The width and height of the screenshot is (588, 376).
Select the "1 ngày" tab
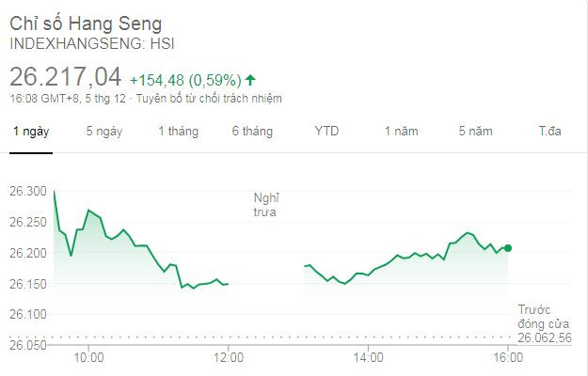(30, 132)
